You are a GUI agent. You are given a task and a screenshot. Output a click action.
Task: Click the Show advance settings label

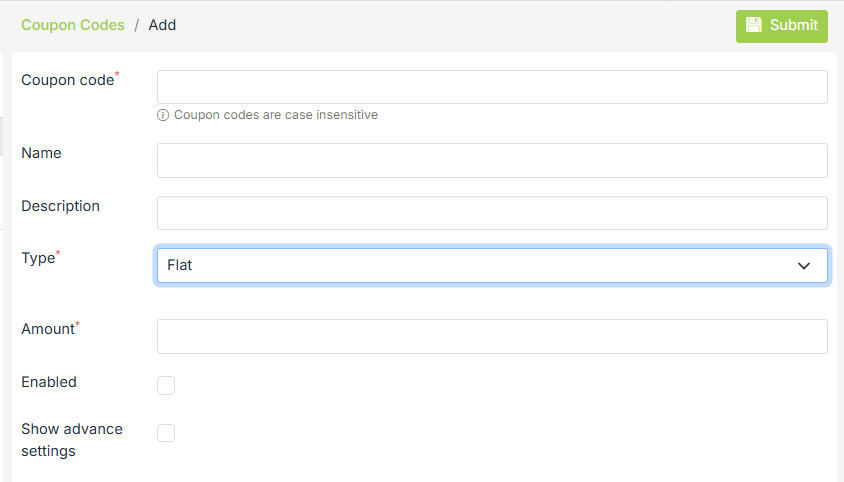click(72, 440)
